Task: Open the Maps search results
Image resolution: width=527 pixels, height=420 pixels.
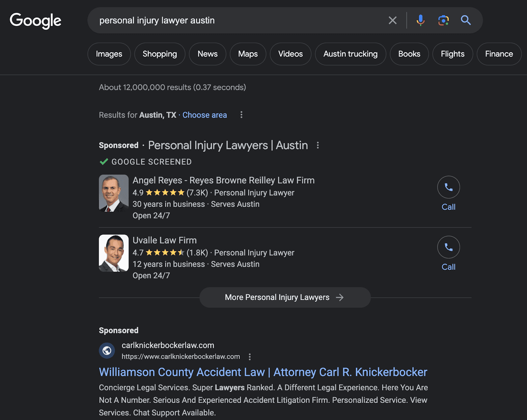Action: point(248,54)
